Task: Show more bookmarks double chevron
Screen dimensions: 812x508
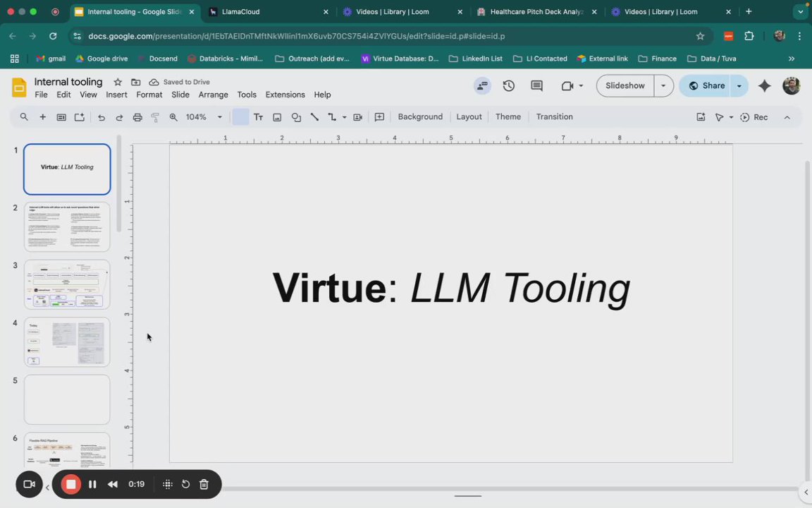Action: [792, 59]
